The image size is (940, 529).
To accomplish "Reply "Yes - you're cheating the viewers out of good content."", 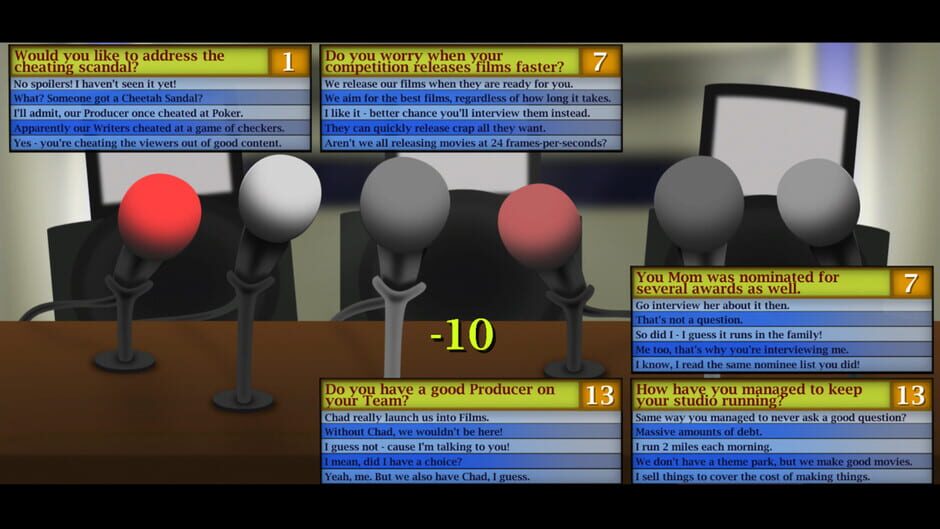I will 160,143.
